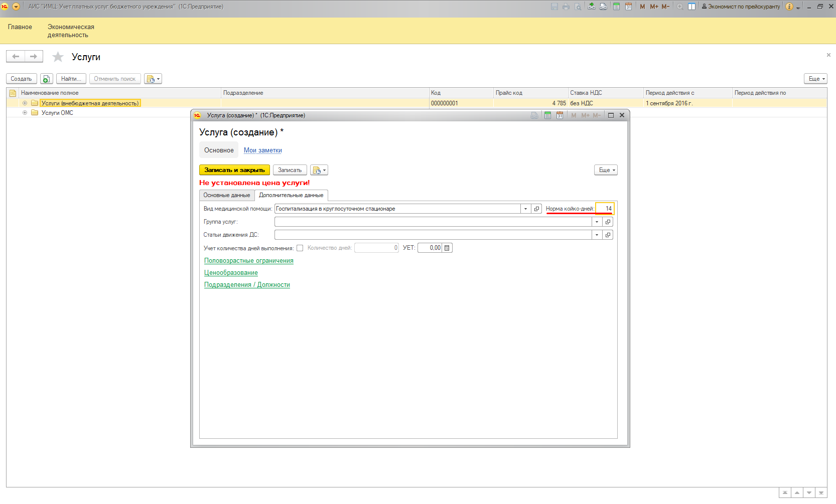
Task: Open Половозрастные ограничения link
Action: pyautogui.click(x=248, y=261)
